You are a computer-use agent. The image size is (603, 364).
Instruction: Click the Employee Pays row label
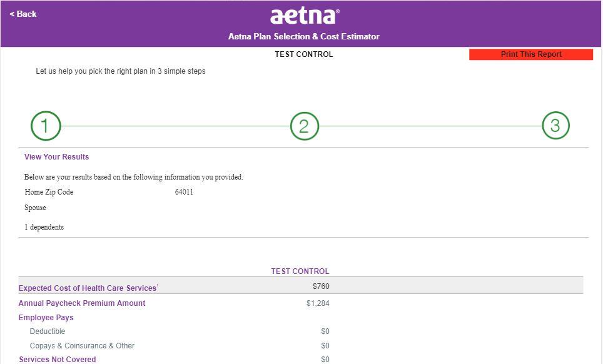coord(46,318)
